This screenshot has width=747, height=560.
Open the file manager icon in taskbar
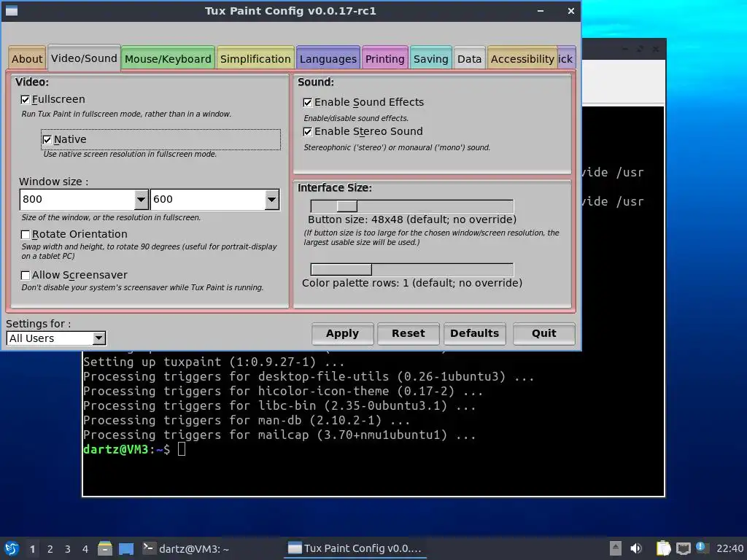pyautogui.click(x=105, y=548)
